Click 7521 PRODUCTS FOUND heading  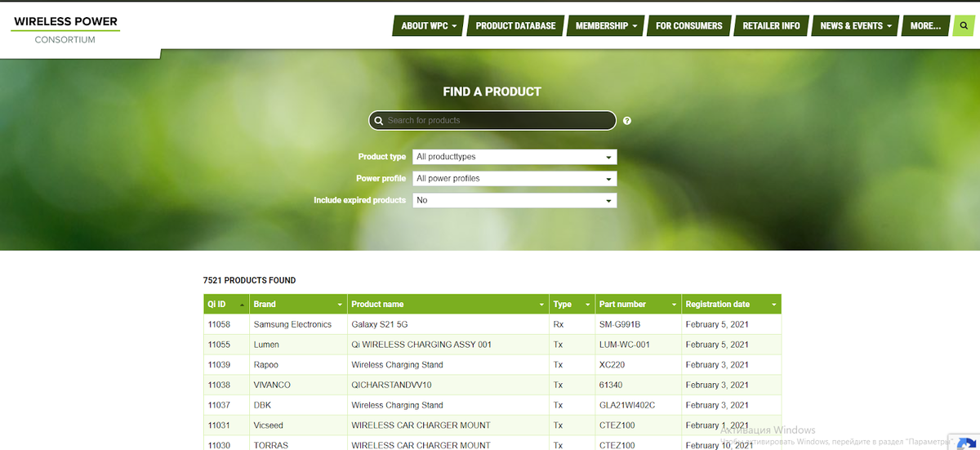tap(249, 280)
